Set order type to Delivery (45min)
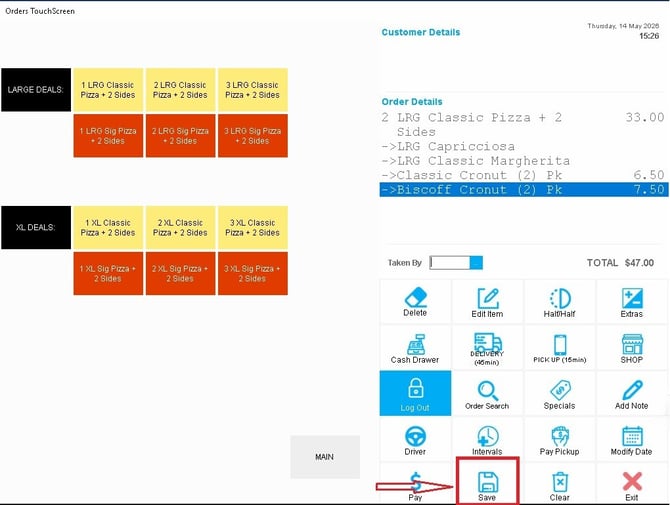 [x=487, y=348]
